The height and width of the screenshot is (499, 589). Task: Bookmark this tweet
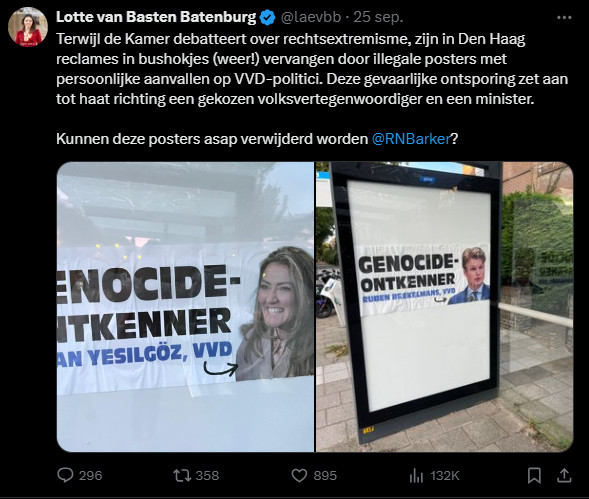pyautogui.click(x=534, y=476)
